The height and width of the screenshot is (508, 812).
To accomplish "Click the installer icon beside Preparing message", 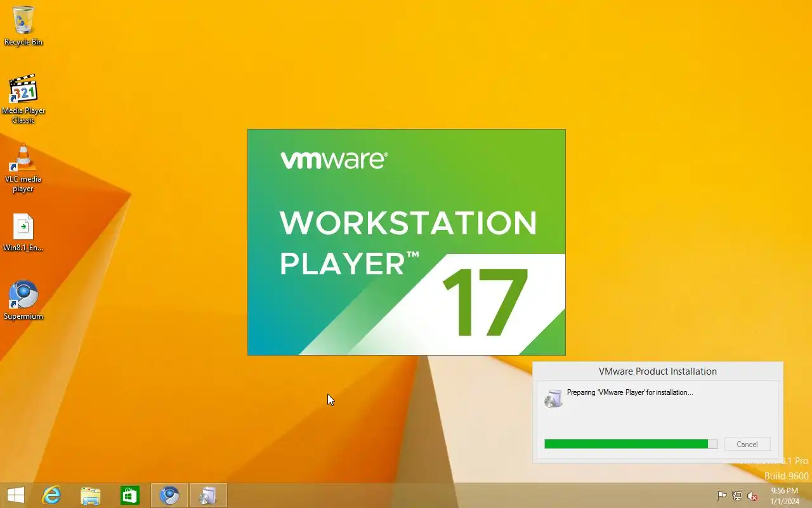I will (554, 398).
